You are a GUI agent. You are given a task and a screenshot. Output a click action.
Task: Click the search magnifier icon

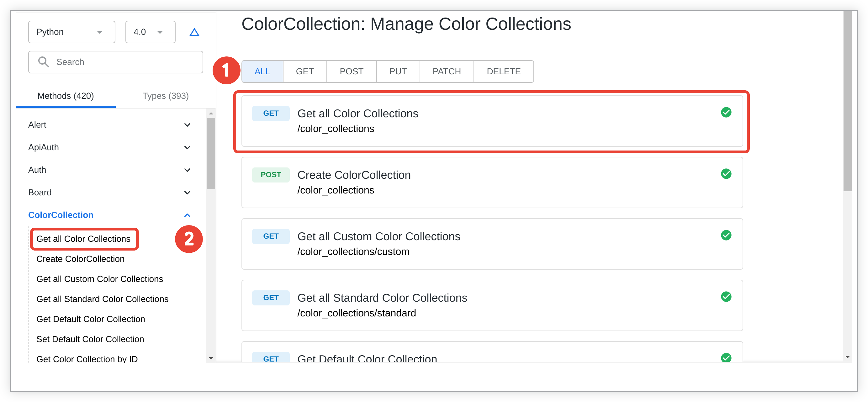44,62
